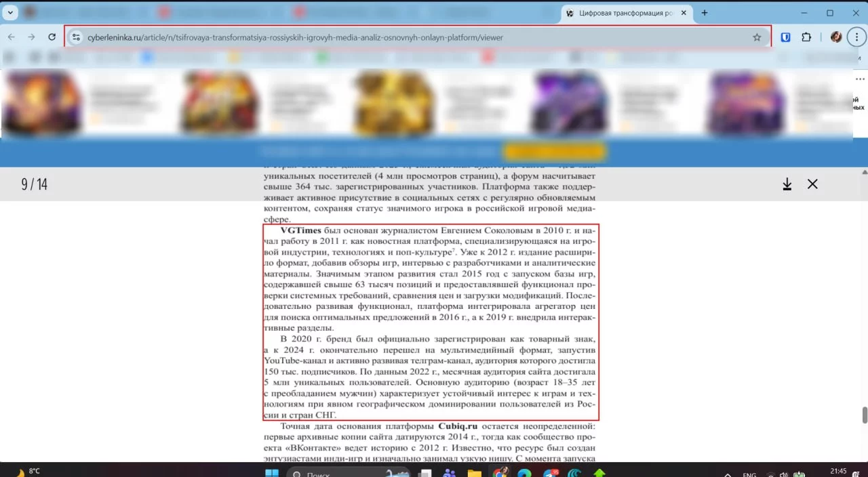The height and width of the screenshot is (477, 868).
Task: Open File Explorer from the taskbar
Action: [x=474, y=472]
